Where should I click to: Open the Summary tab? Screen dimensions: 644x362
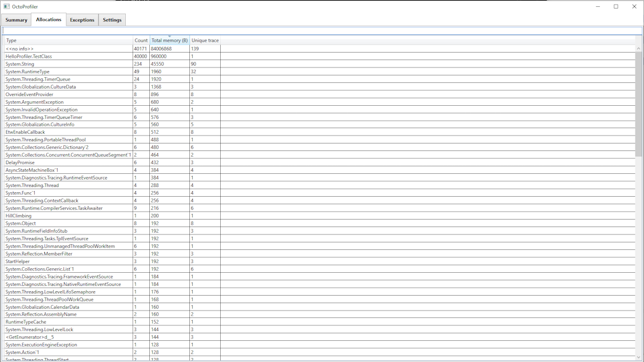click(17, 19)
